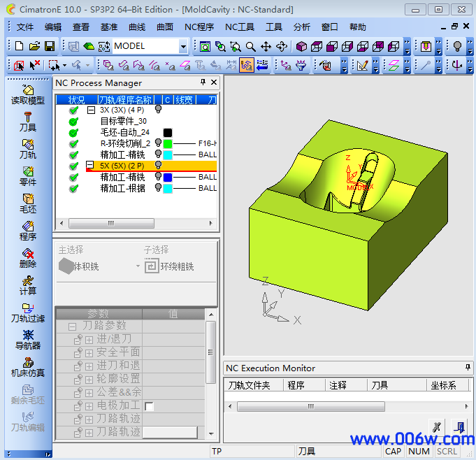The image size is (476, 460).
Task: Toggle light bulb on 3X (3X) folder
Action: (x=159, y=110)
